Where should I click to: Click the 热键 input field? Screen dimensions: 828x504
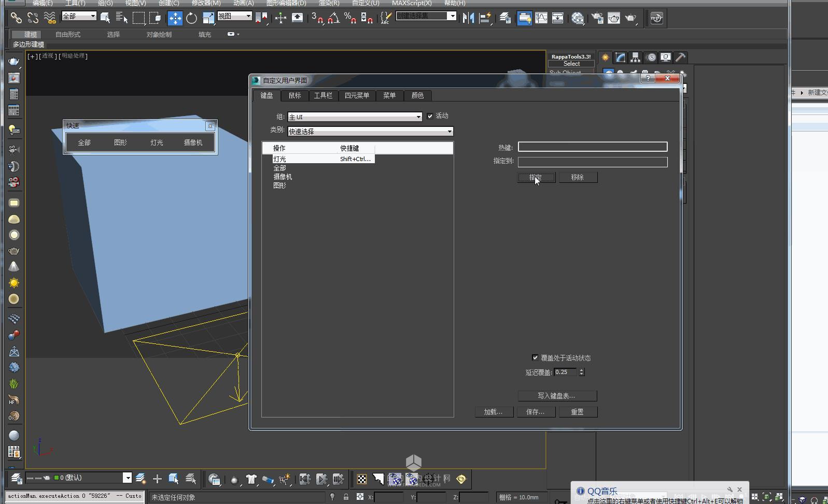point(593,147)
